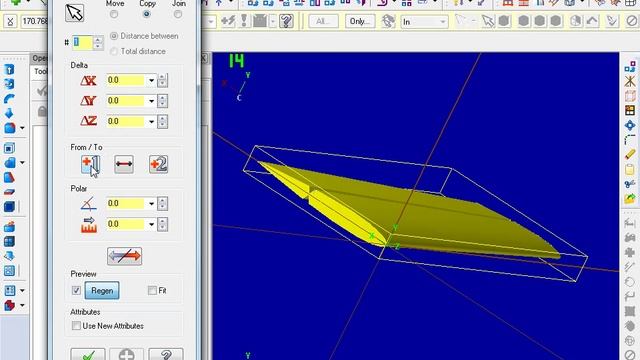Enable the Use New Attributes checkbox
This screenshot has height=360, width=640.
(x=76, y=326)
